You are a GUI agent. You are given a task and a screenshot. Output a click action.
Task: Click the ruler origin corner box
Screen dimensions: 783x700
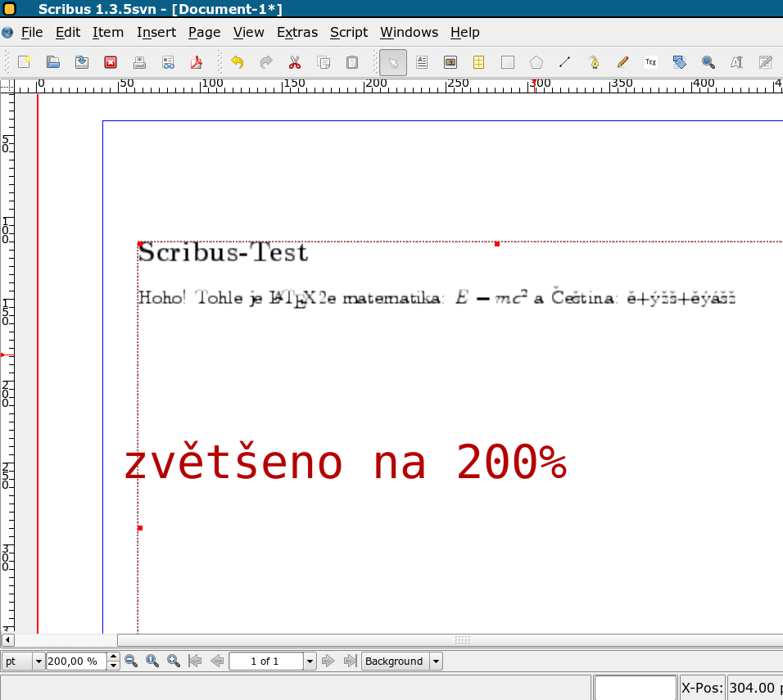pyautogui.click(x=7, y=87)
